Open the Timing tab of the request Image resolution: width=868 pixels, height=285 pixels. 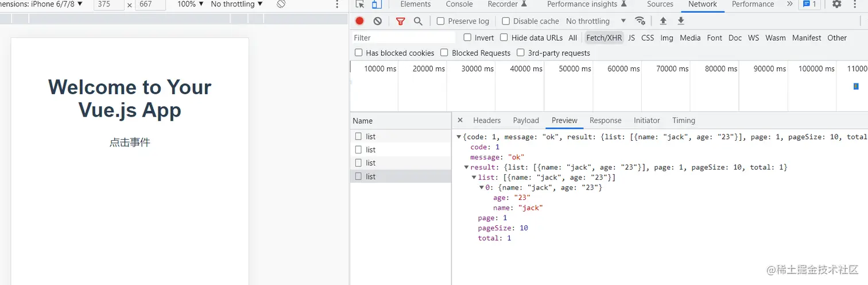tap(684, 120)
